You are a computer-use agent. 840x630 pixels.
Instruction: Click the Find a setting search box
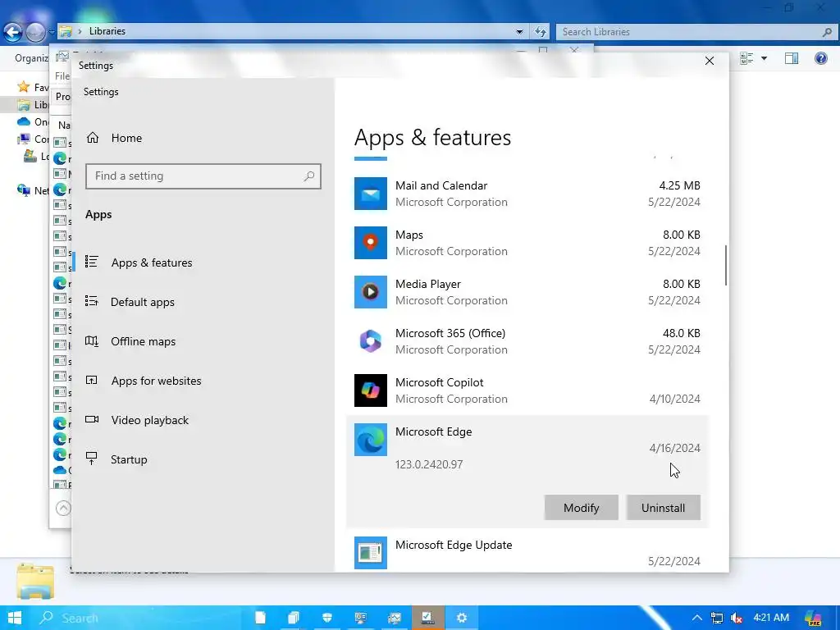click(203, 176)
